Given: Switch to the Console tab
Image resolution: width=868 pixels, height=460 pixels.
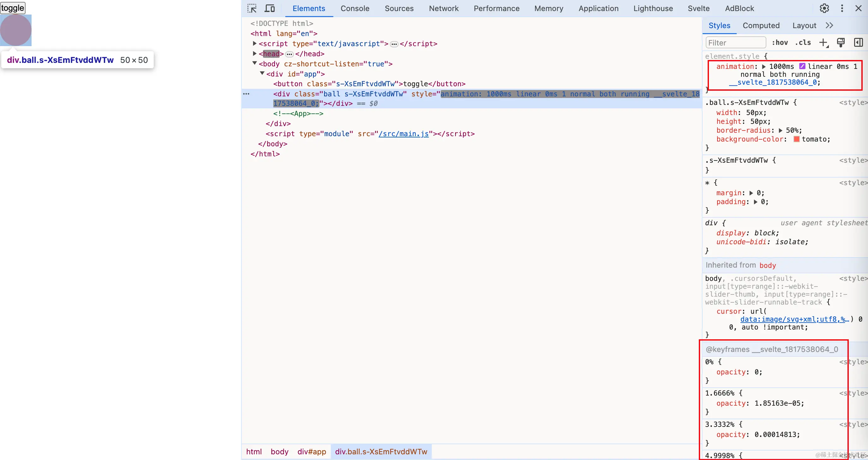Looking at the screenshot, I should [x=355, y=9].
